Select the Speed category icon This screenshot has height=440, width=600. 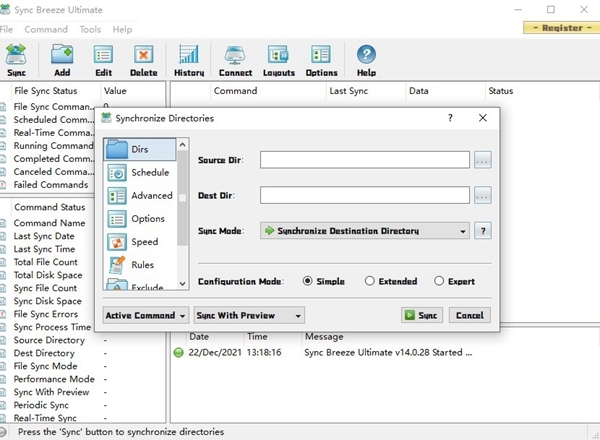pos(117,243)
